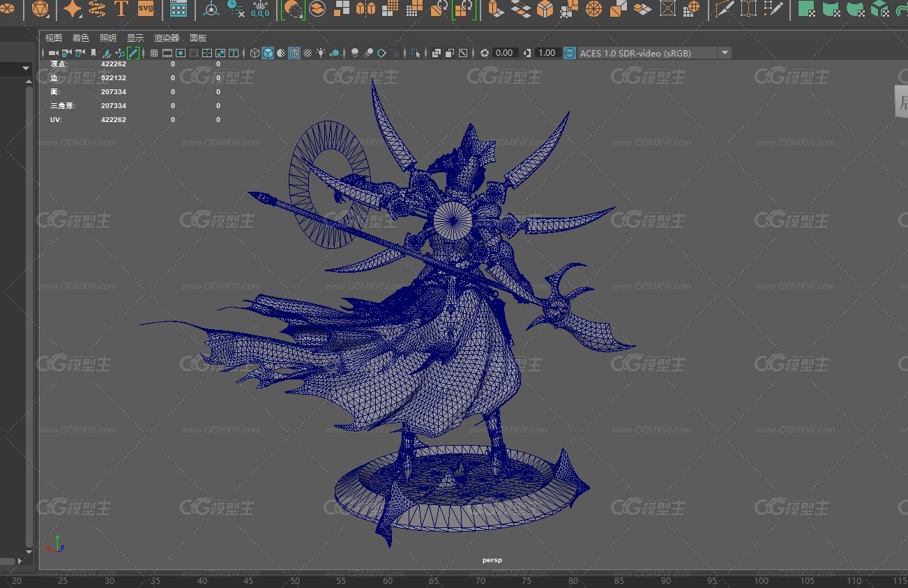Toggle the resolution gate display
908x588 pixels.
tap(181, 53)
